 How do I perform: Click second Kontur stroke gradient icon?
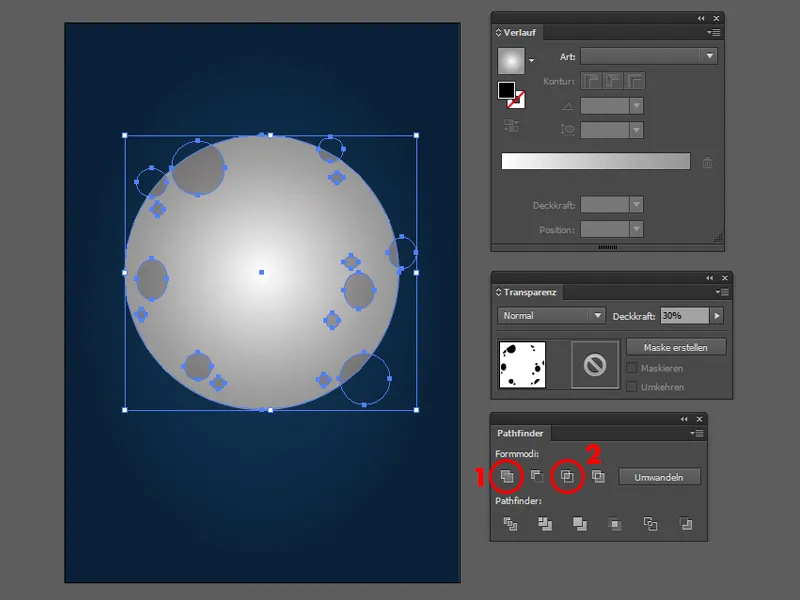click(613, 81)
